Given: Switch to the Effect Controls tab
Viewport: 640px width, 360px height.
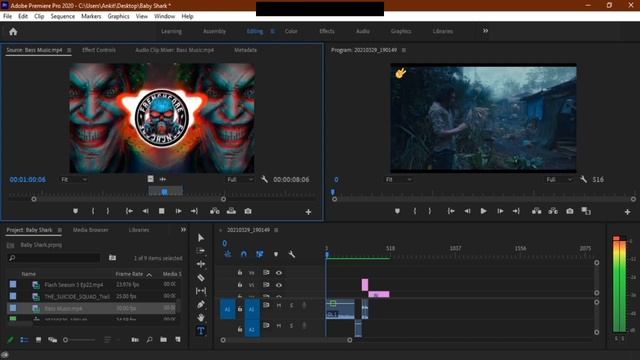Looking at the screenshot, I should coord(99,50).
